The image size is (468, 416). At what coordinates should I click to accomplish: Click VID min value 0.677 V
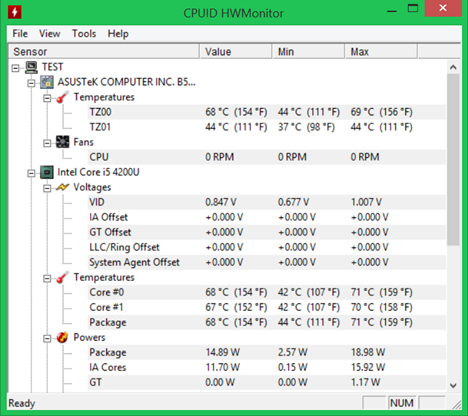tap(293, 202)
